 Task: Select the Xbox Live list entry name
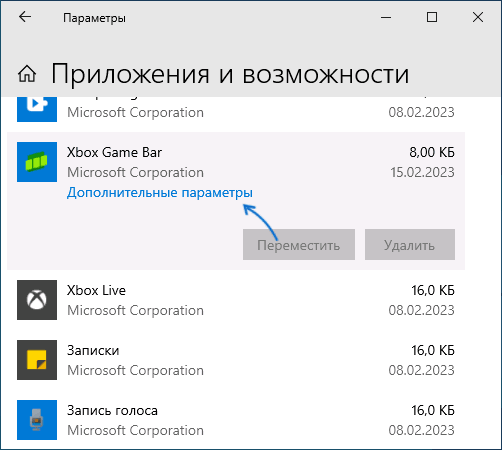tap(96, 290)
